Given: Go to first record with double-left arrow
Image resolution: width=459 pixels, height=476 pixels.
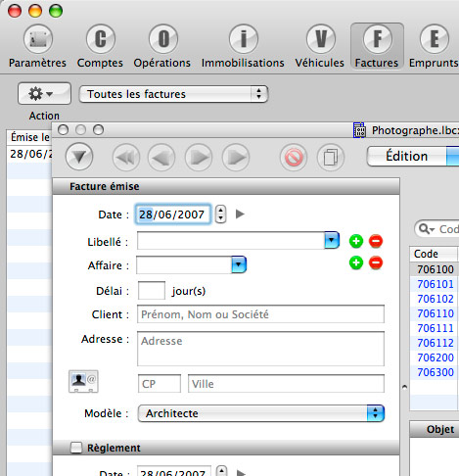Looking at the screenshot, I should [x=126, y=158].
